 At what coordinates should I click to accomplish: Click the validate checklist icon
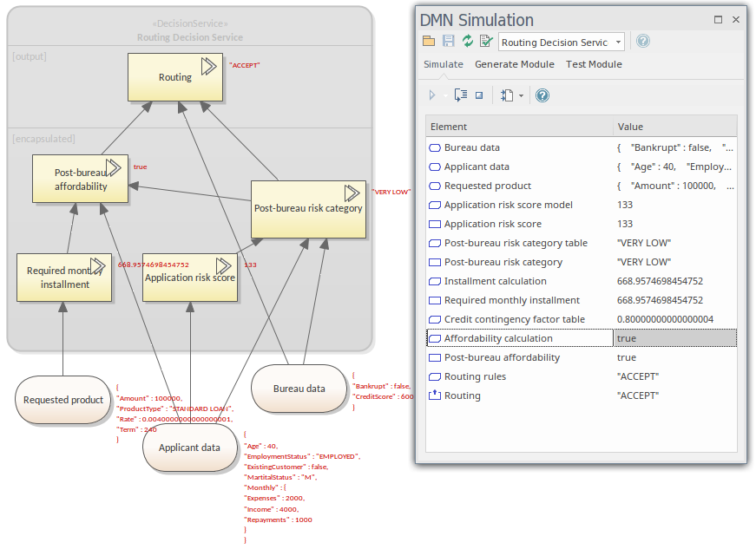[485, 42]
